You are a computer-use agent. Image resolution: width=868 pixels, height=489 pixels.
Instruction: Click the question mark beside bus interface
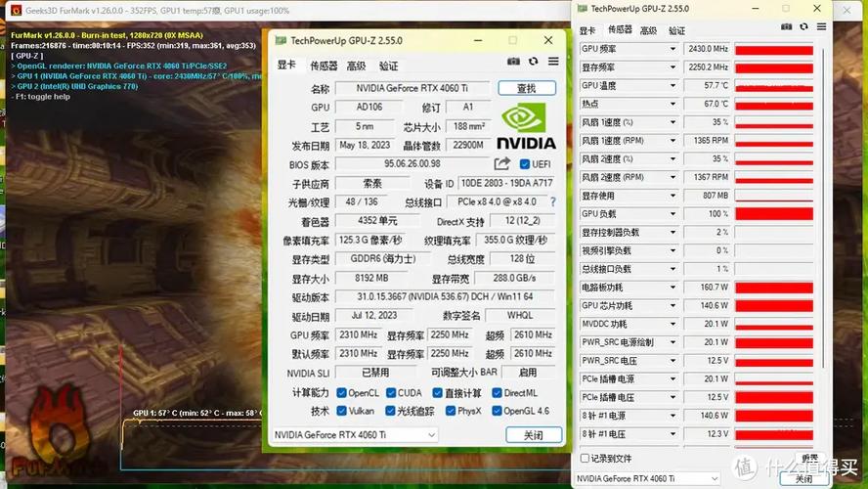[x=552, y=202]
